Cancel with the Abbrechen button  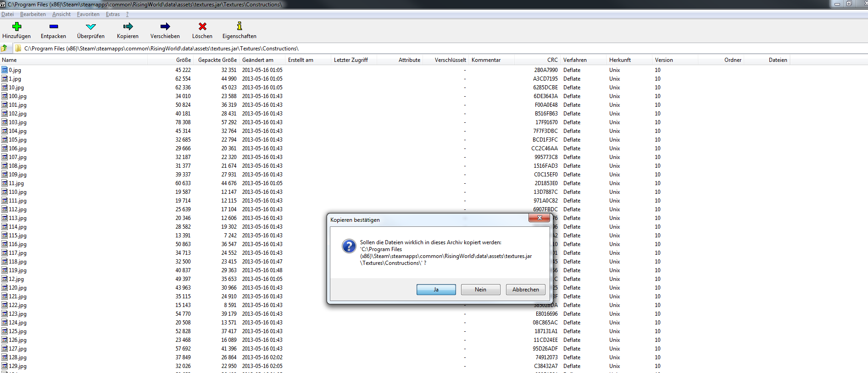point(525,290)
